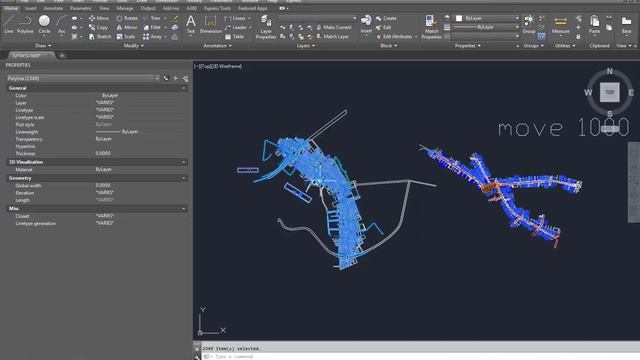
Task: Click the TOP face of the ViewCube
Action: 609,92
